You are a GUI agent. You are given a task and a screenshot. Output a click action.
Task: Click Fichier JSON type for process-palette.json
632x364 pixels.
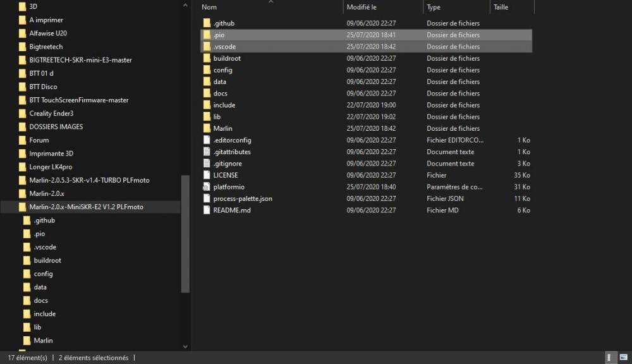click(445, 198)
